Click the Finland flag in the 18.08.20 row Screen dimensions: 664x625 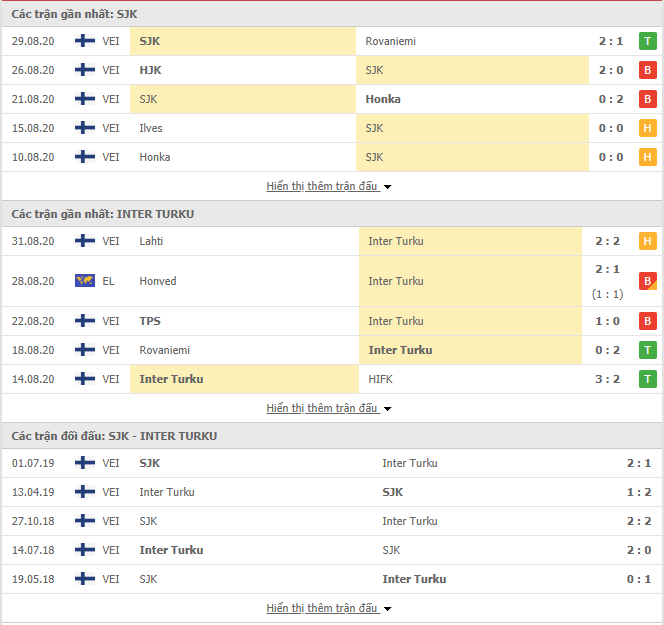coord(85,350)
